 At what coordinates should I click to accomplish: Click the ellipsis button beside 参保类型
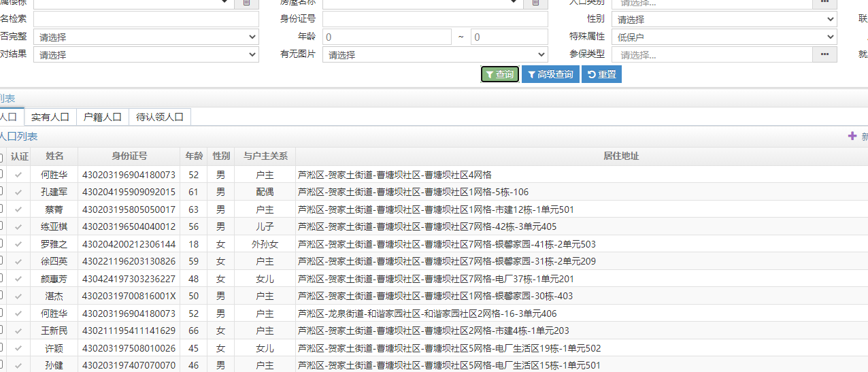(824, 54)
